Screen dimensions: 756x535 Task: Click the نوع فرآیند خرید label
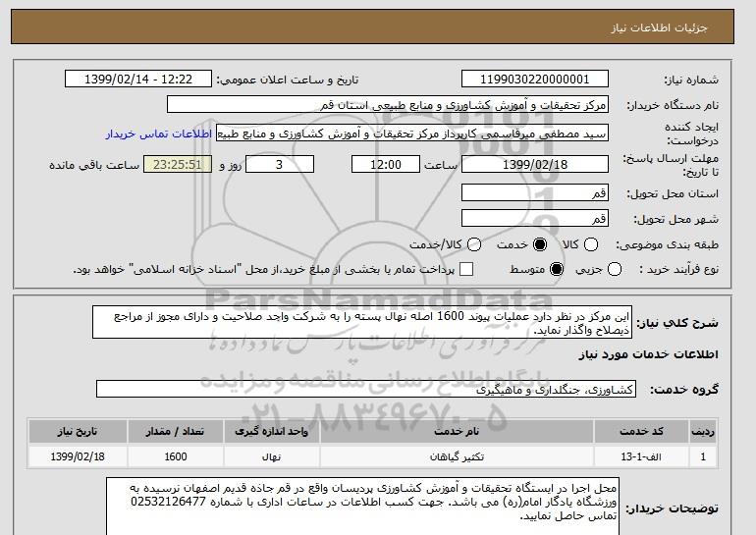[x=679, y=269]
